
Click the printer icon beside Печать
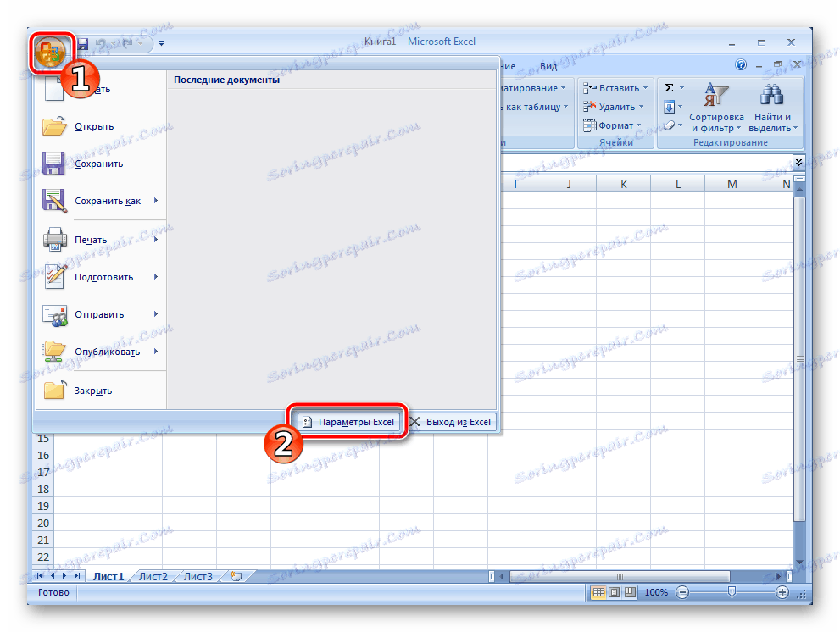54,240
